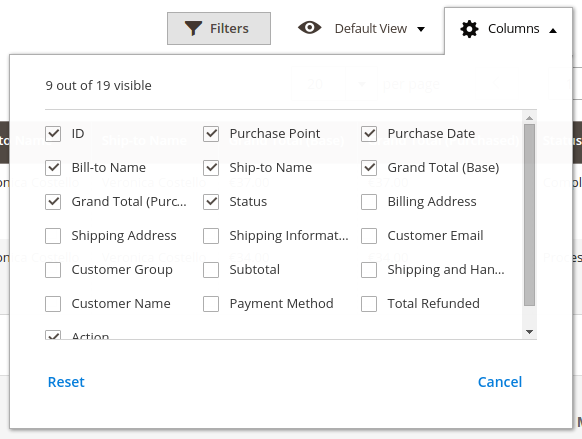This screenshot has width=582, height=439.
Task: Click the Columns label text
Action: pos(513,29)
